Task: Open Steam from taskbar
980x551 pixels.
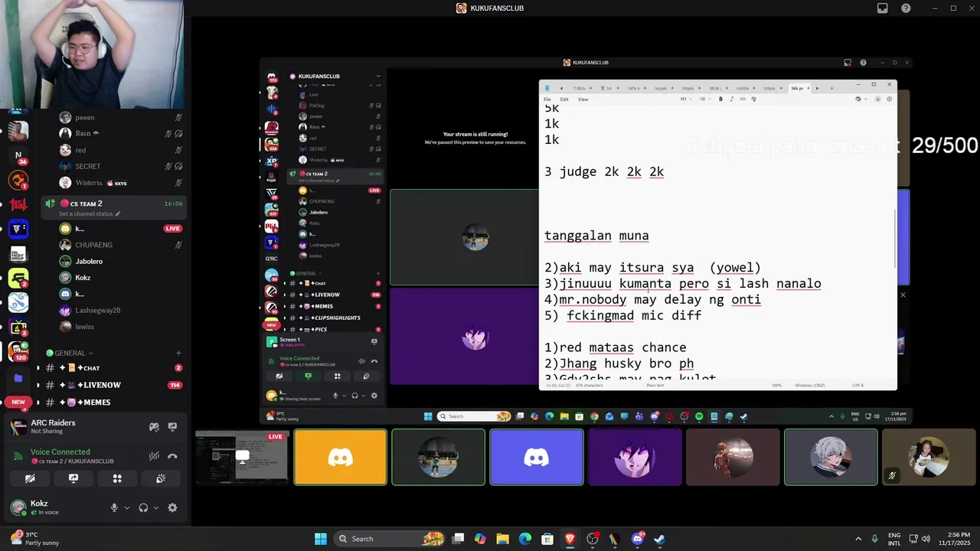Action: (x=659, y=539)
